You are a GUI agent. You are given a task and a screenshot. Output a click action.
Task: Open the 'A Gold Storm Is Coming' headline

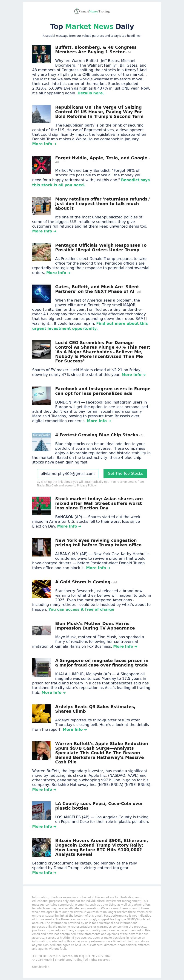coord(83,582)
